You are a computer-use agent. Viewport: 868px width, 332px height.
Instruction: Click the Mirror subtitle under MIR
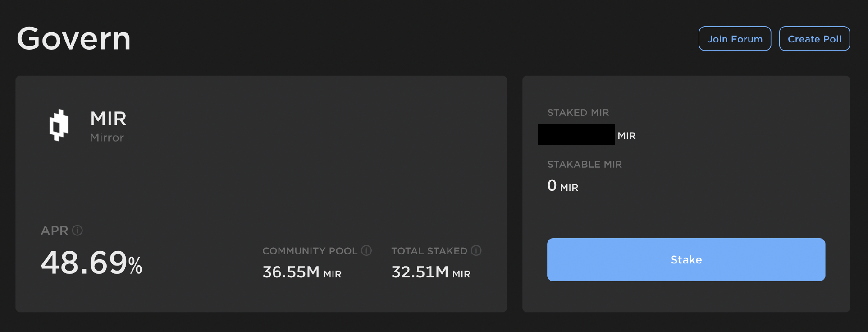107,138
